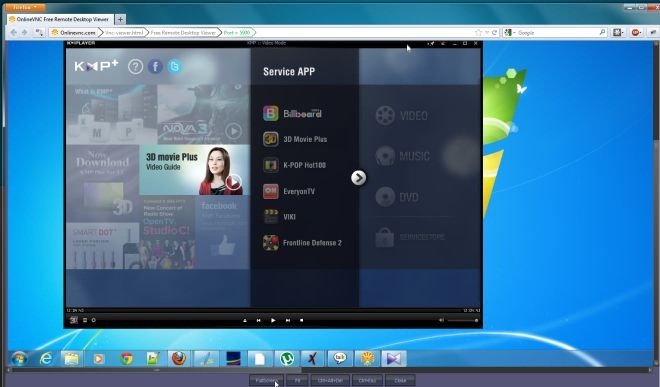Click the uTorrent taskbar icon
The width and height of the screenshot is (660, 387).
pos(286,359)
